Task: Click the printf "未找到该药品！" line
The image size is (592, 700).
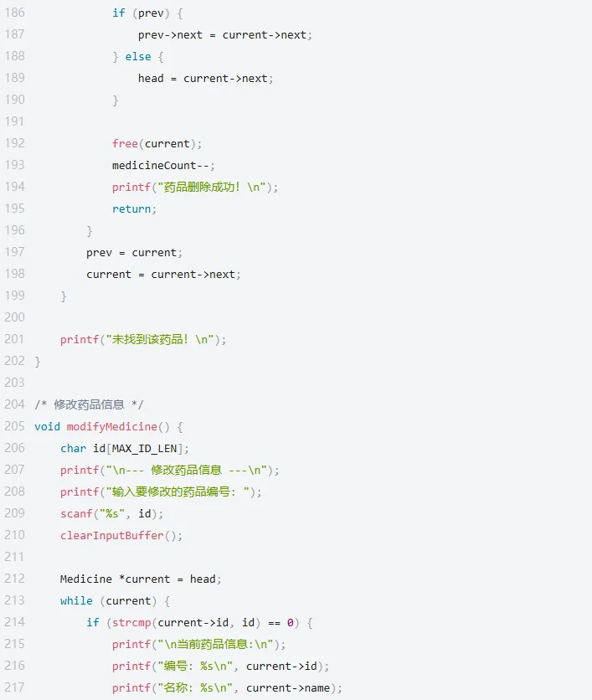Action: click(143, 339)
